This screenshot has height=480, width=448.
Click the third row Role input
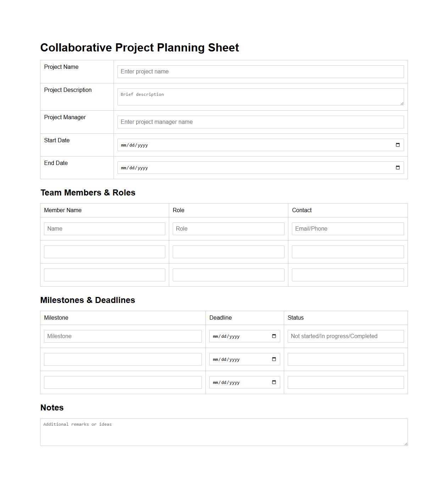pos(228,275)
